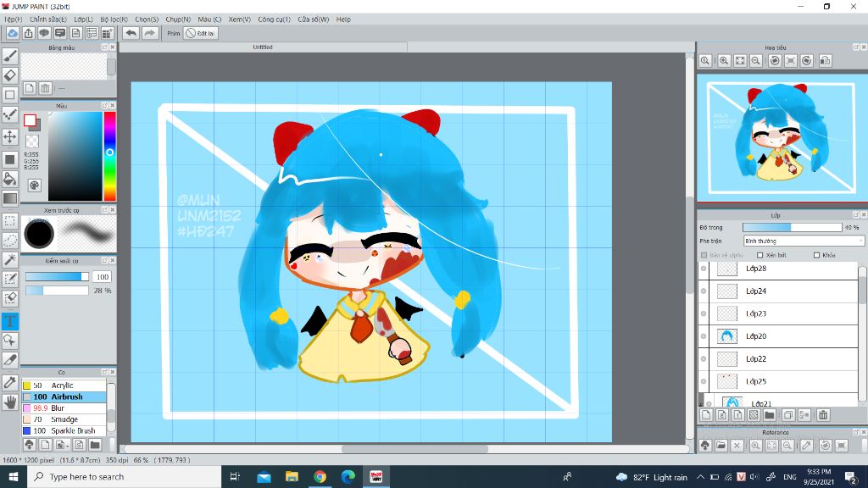The height and width of the screenshot is (488, 868).
Task: Select the Smudge brush
Action: tap(64, 419)
